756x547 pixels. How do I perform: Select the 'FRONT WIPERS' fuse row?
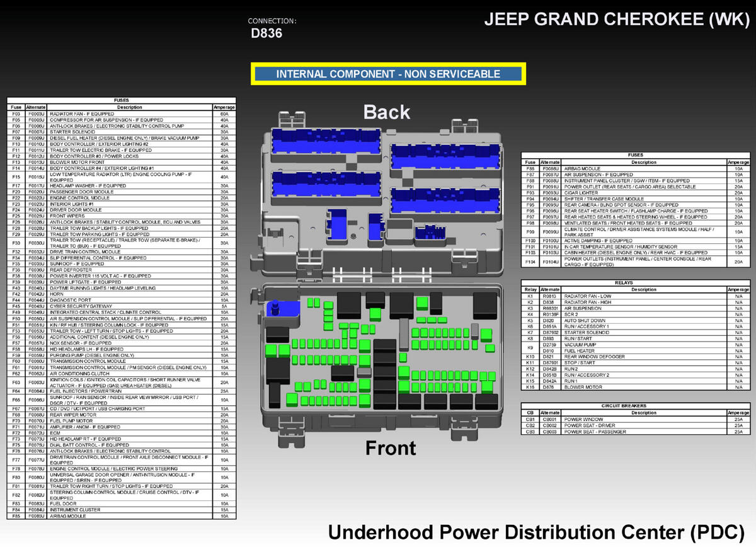[x=122, y=216]
